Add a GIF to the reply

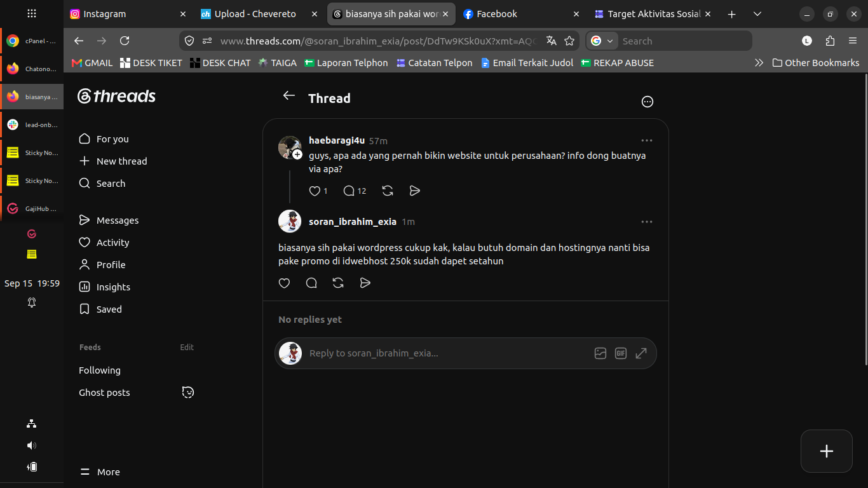click(x=621, y=353)
